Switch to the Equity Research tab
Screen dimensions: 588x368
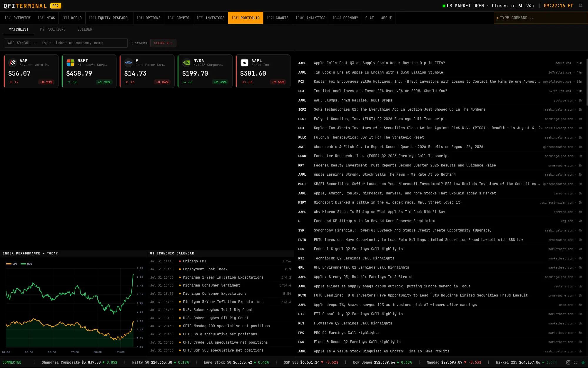point(109,18)
